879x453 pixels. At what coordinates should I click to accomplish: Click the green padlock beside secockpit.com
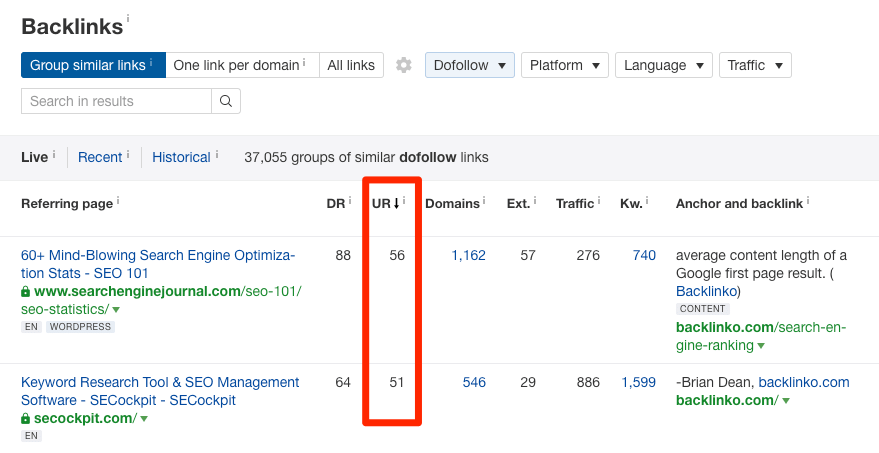(x=26, y=419)
